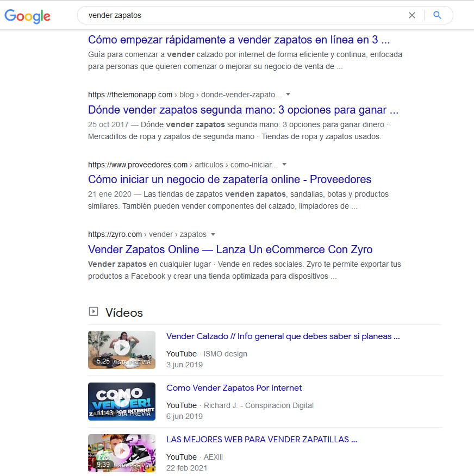The image size is (474, 476).
Task: Open 'Como Vender Zapatos Por Internet' video link
Action: click(234, 388)
